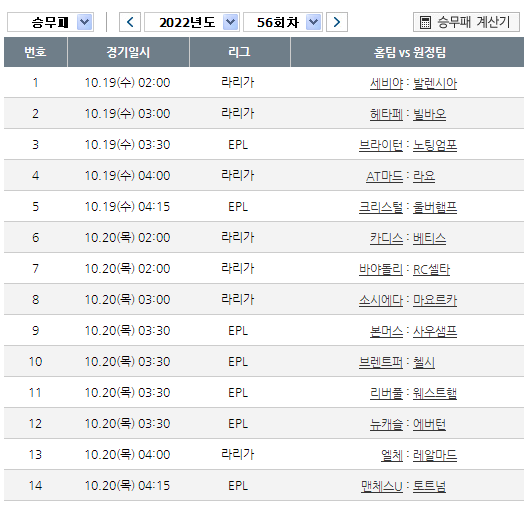The height and width of the screenshot is (511, 524).
Task: Select the 브라이턴 team link
Action: tap(381, 145)
